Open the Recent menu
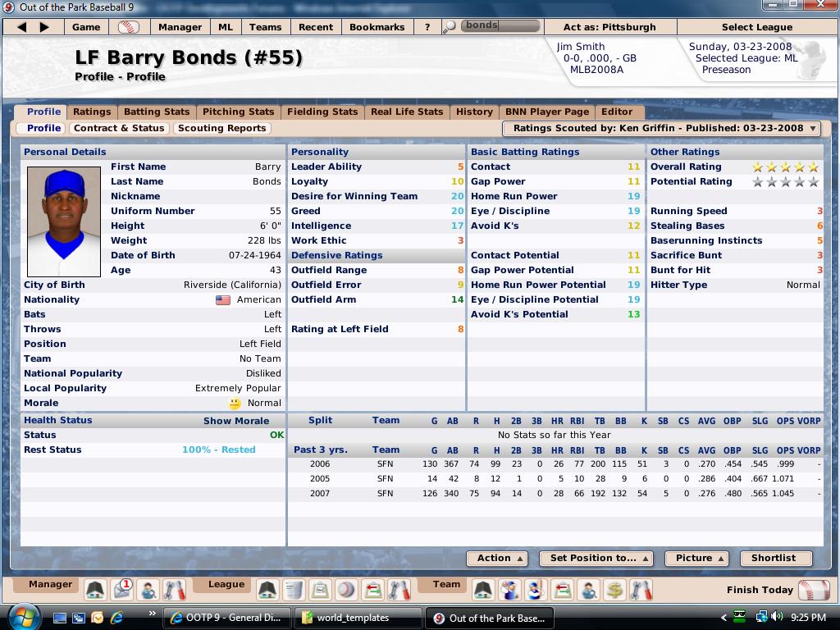 tap(316, 27)
